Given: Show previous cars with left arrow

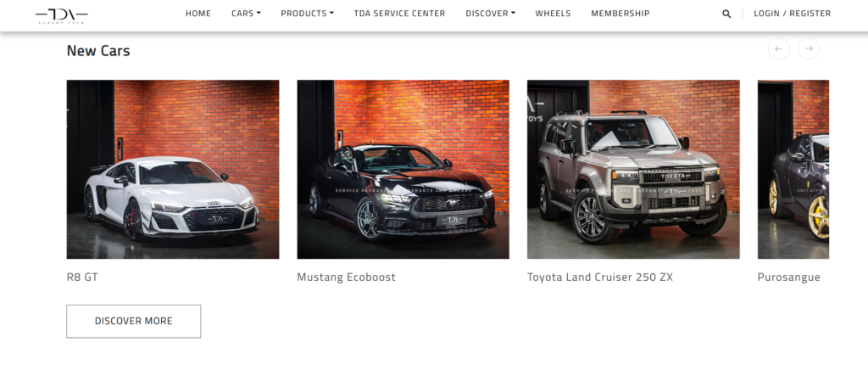Looking at the screenshot, I should coord(778,48).
